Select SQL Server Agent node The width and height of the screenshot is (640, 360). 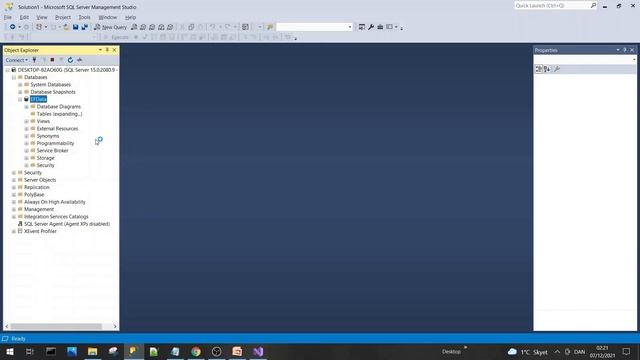click(x=67, y=224)
